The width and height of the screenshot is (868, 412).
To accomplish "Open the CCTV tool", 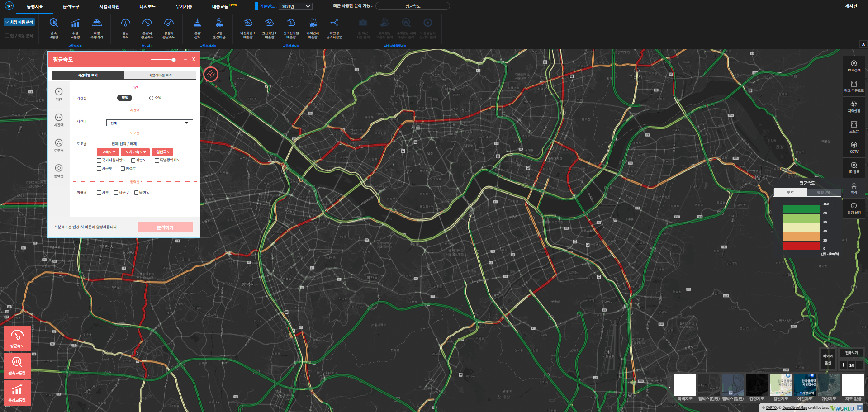I will click(854, 147).
